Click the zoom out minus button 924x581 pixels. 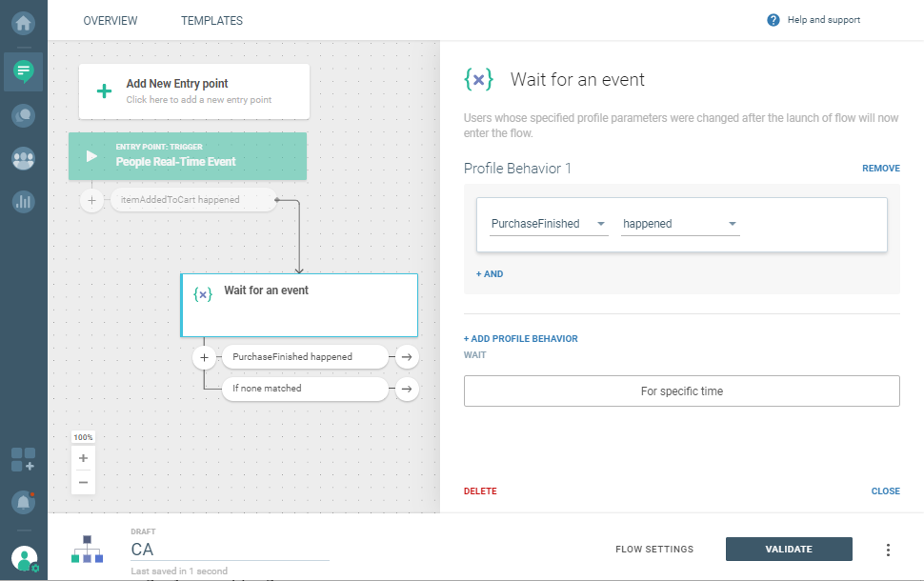point(84,482)
